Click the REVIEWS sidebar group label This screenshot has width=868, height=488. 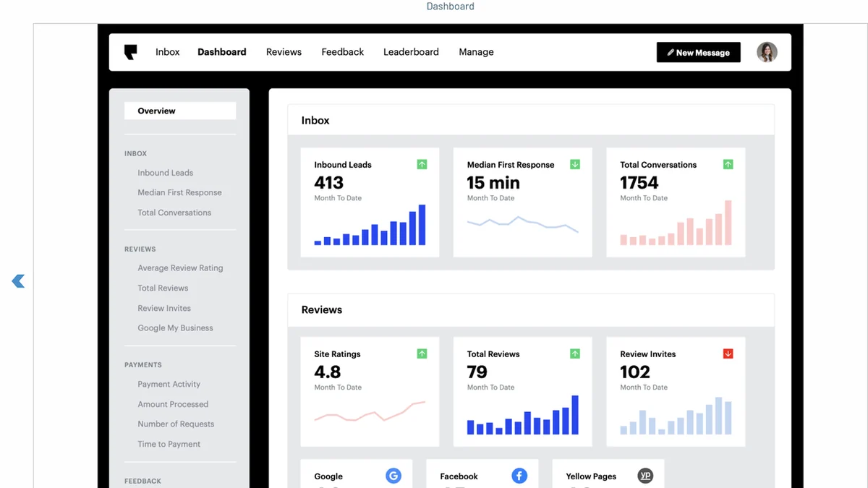tap(140, 249)
